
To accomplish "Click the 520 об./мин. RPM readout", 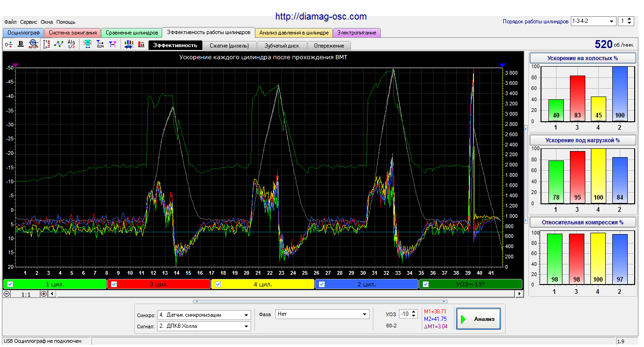I will click(614, 44).
